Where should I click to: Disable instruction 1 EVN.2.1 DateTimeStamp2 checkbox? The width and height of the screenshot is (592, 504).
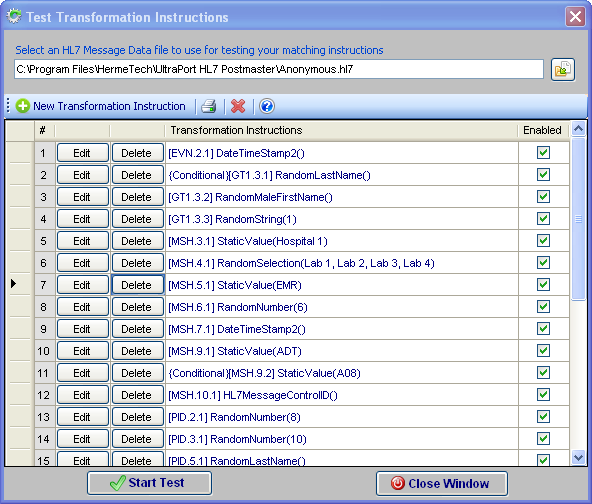[543, 153]
